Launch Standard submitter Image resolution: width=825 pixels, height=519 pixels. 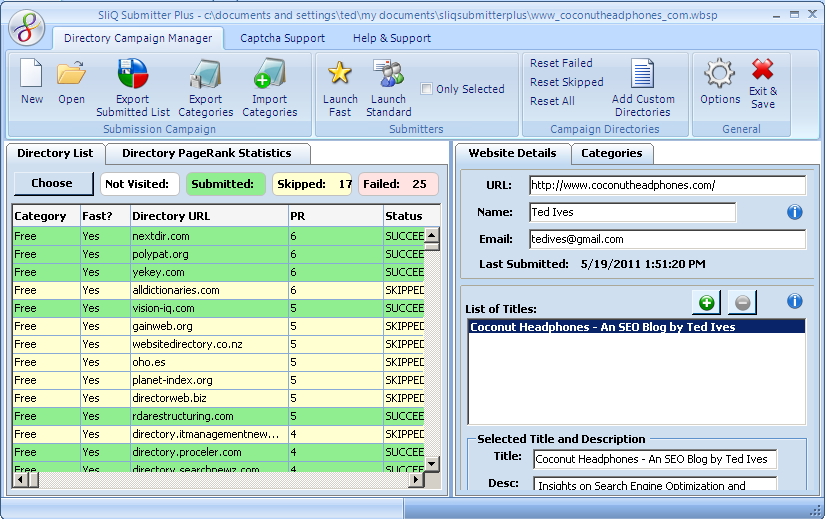click(388, 88)
